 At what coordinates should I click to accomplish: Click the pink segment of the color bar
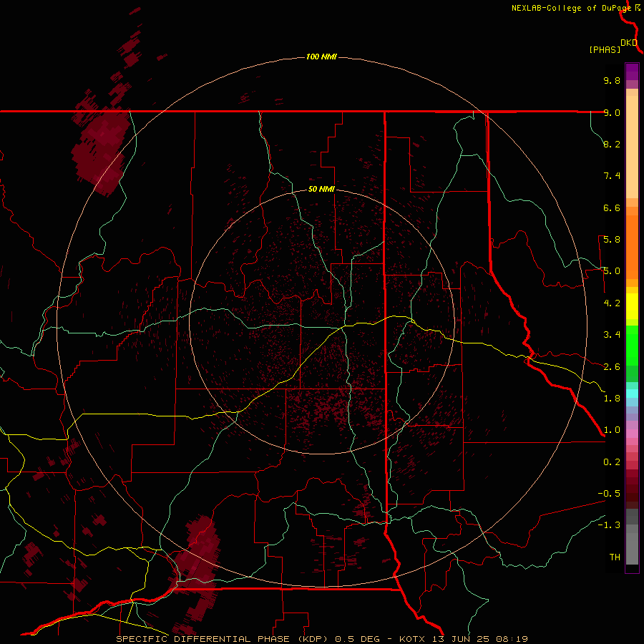click(x=632, y=434)
